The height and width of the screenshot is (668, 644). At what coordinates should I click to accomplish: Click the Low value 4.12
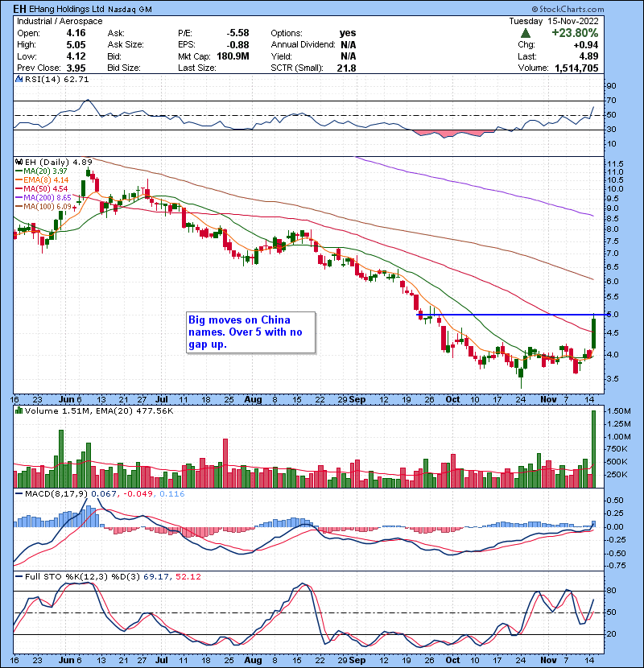point(76,56)
